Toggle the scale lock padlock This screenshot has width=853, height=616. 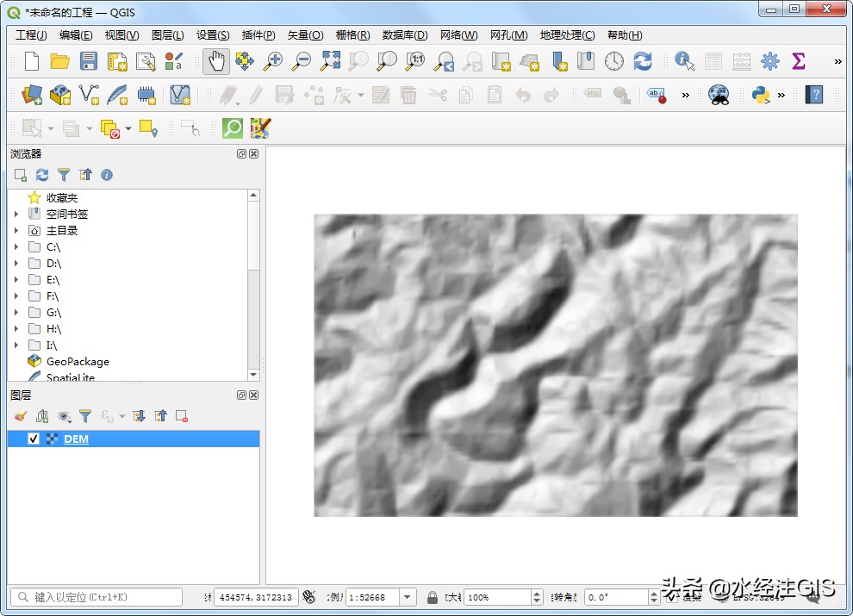[x=433, y=597]
